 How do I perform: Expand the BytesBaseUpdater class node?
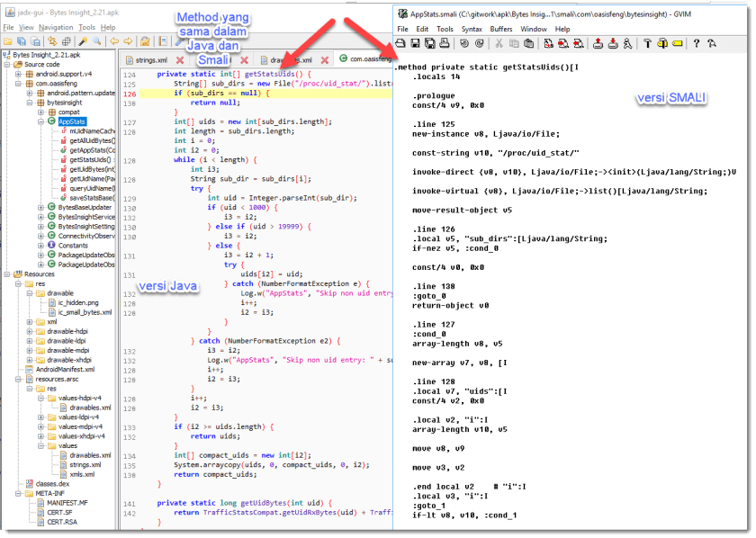click(x=41, y=207)
